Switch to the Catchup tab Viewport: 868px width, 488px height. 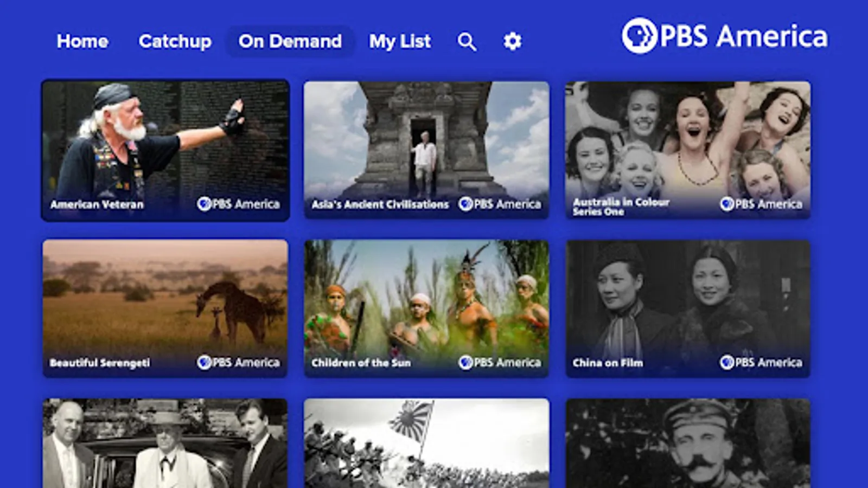[x=175, y=41]
